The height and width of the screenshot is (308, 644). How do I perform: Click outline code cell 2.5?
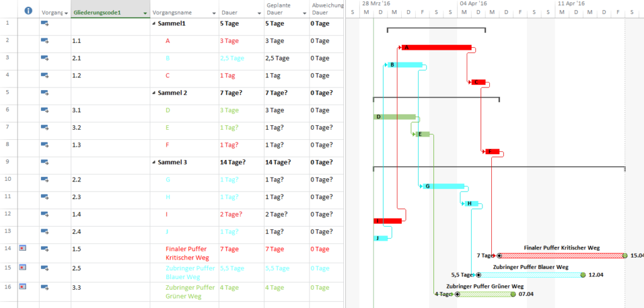click(111, 273)
